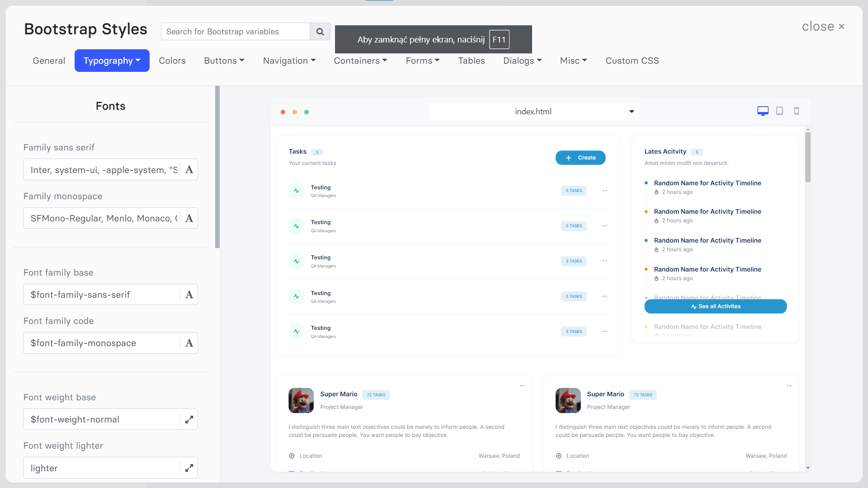Open the Typography dropdown
The height and width of the screenshot is (488, 868).
(112, 60)
